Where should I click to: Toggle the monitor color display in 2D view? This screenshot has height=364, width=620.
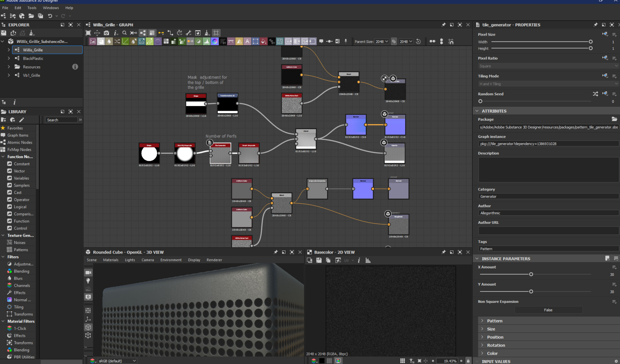[x=338, y=361]
